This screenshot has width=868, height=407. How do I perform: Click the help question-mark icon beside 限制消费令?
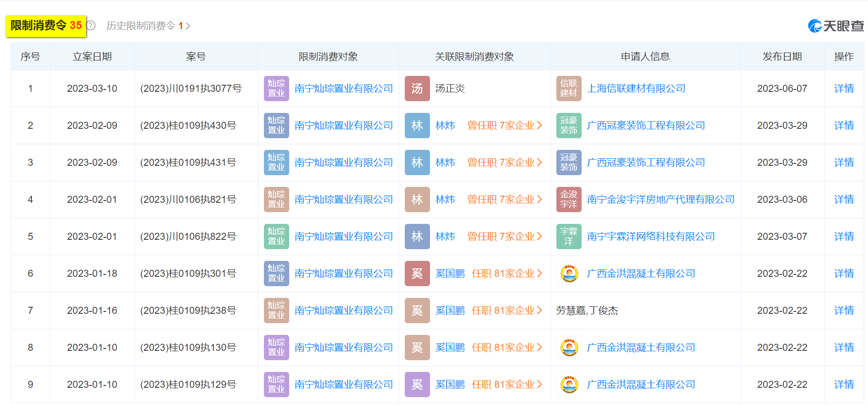click(91, 26)
